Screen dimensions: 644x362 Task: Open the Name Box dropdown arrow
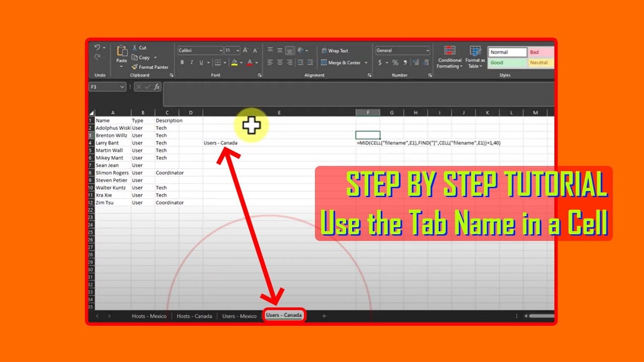(122, 87)
